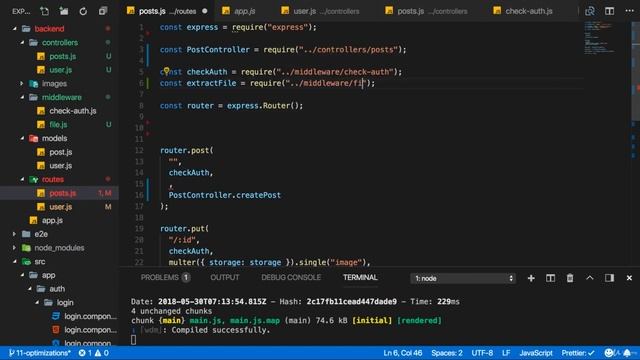Select the posts.js routes tab
The width and height of the screenshot is (640, 360).
pyautogui.click(x=167, y=11)
